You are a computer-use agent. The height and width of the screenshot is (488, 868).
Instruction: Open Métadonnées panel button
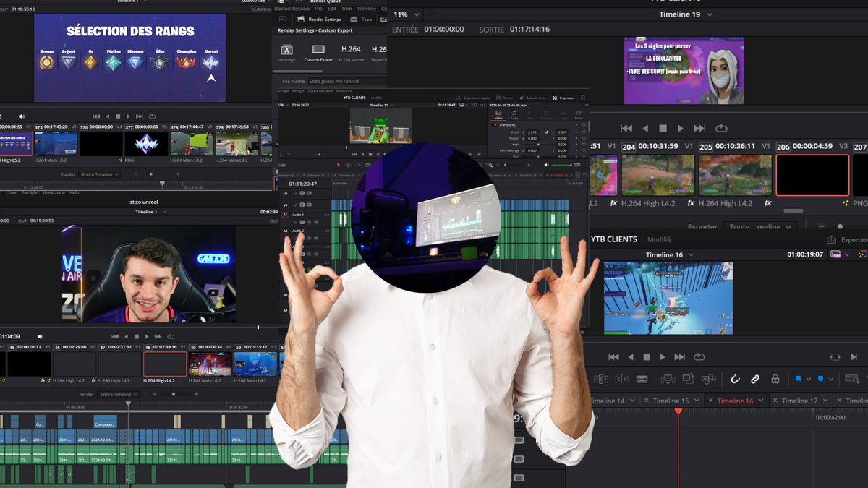532,97
